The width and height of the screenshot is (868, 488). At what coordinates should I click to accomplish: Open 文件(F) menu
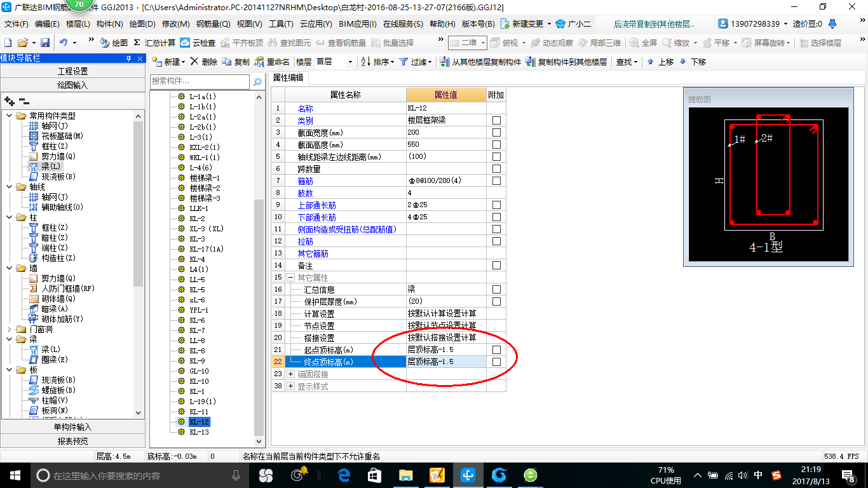click(17, 24)
